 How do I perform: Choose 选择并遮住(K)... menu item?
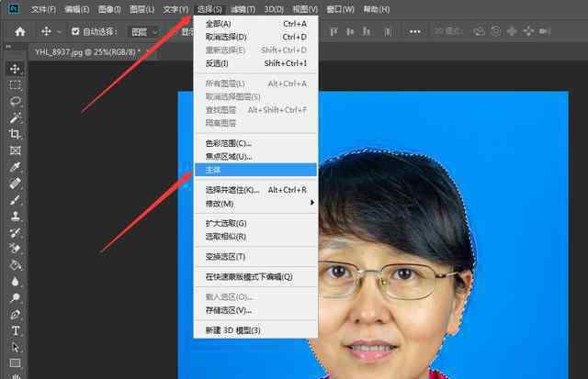coord(255,190)
